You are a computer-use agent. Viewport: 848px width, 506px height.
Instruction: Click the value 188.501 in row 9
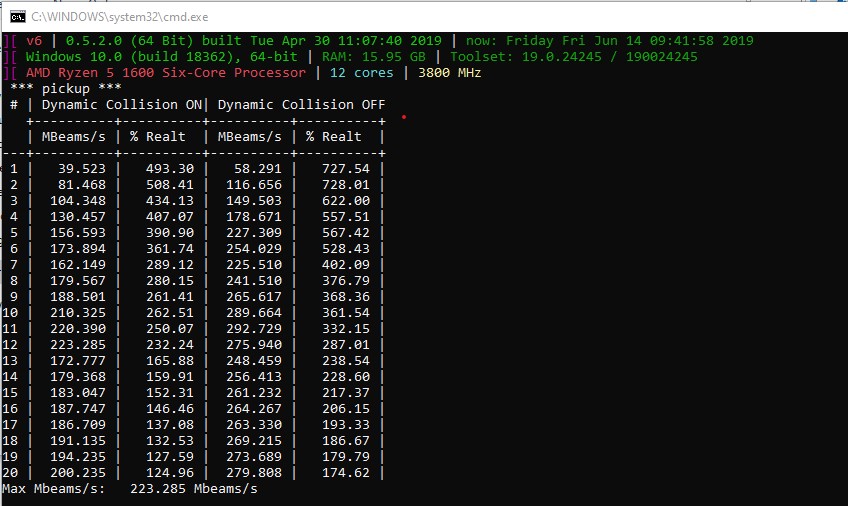(78, 297)
